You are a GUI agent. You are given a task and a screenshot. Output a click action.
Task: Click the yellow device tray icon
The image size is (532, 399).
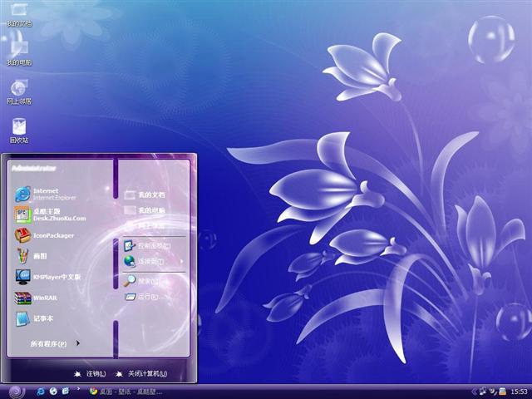click(x=502, y=392)
